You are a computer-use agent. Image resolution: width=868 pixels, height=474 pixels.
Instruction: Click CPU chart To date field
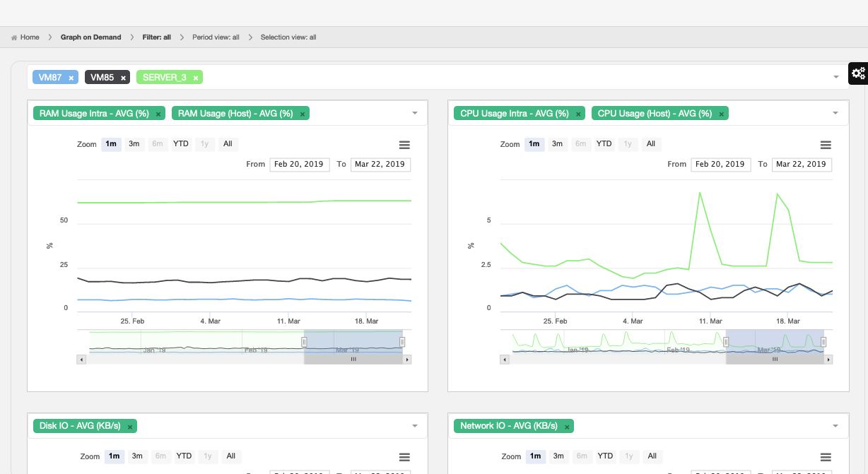pyautogui.click(x=802, y=164)
